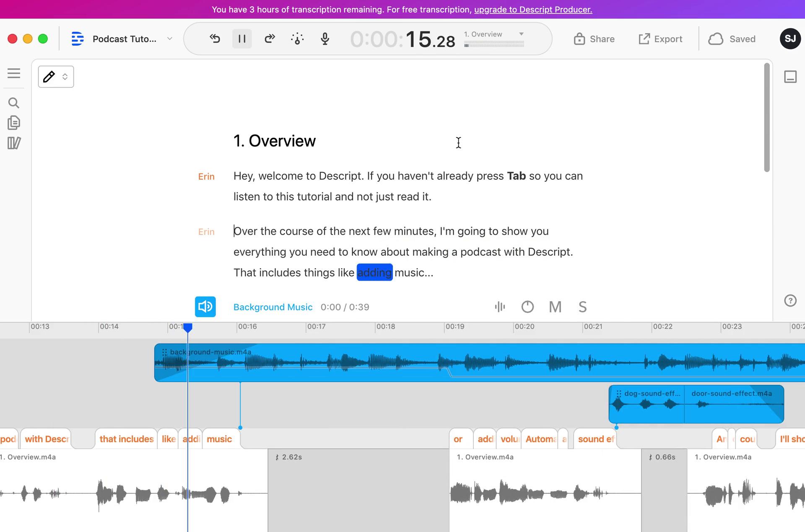This screenshot has width=805, height=532.
Task: Click the Saved cloud status
Action: point(732,39)
